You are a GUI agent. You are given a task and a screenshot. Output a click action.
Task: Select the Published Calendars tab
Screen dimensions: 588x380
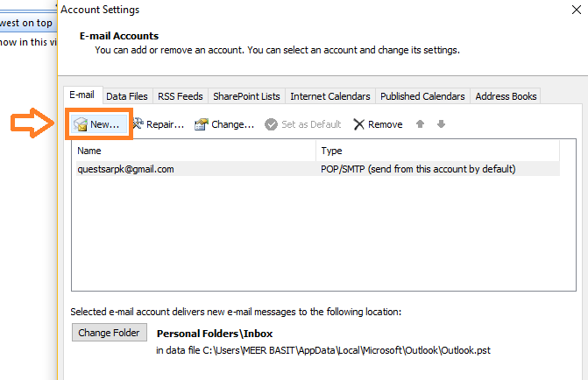tap(422, 96)
